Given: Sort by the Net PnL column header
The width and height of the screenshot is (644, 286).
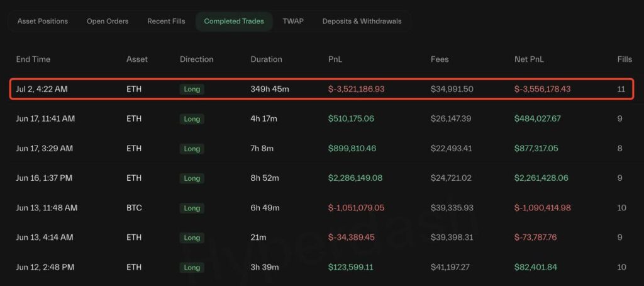Looking at the screenshot, I should tap(529, 59).
